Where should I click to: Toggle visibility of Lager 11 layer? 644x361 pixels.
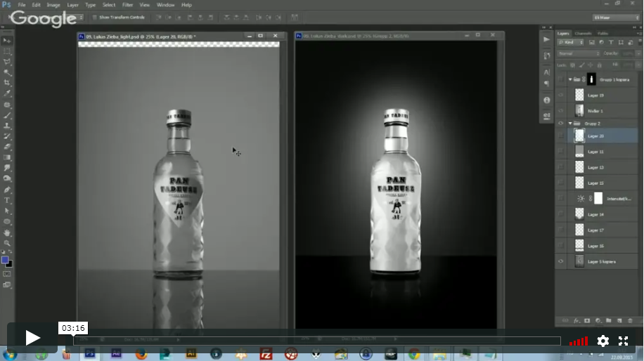tap(560, 152)
